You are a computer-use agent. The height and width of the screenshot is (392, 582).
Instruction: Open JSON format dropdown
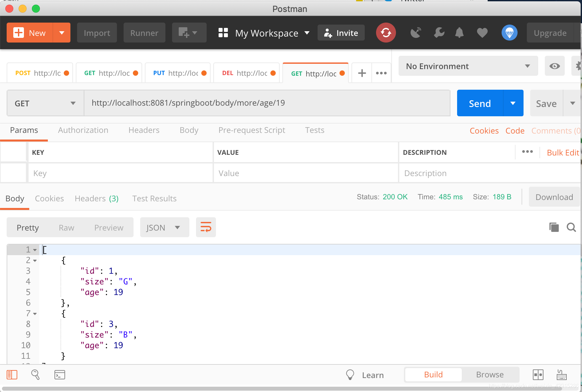pyautogui.click(x=164, y=228)
